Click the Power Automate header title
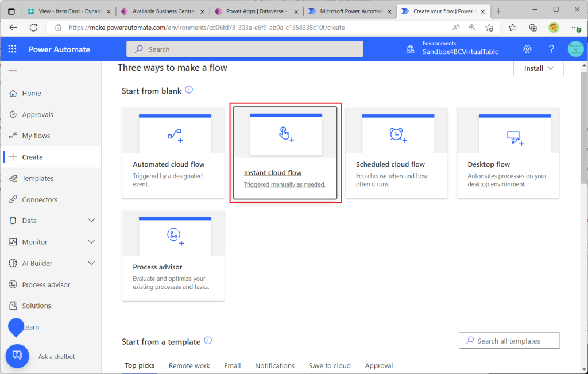Image resolution: width=588 pixels, height=374 pixels. (x=59, y=49)
